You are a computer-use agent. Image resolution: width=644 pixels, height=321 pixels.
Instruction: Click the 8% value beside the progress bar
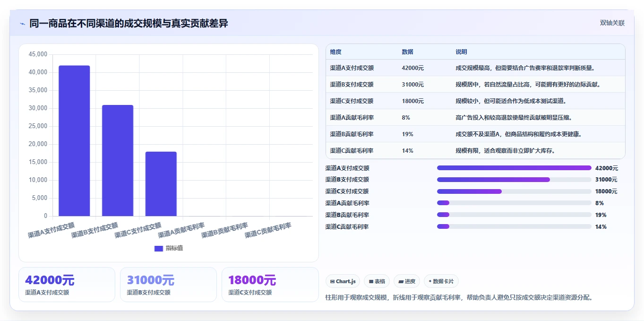click(x=600, y=203)
